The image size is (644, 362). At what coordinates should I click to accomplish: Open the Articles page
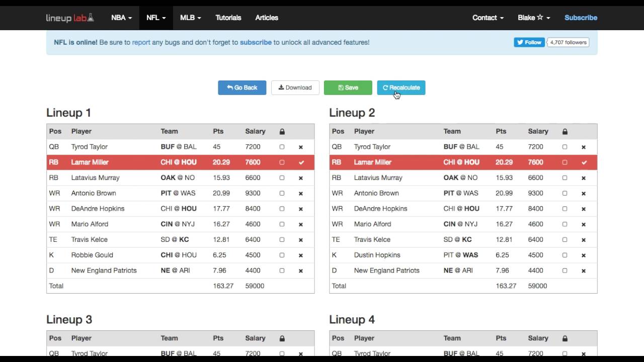pyautogui.click(x=267, y=18)
